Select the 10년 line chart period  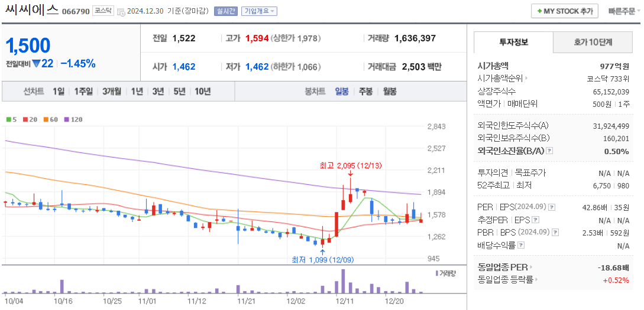tap(203, 92)
